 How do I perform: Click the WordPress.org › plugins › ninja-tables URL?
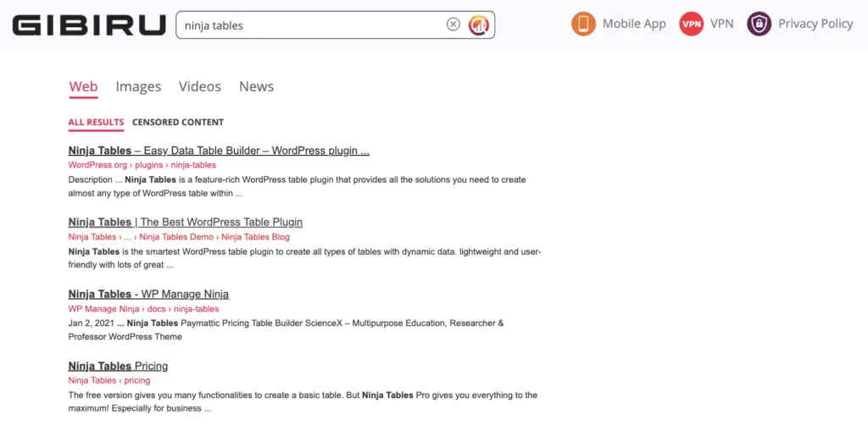(x=142, y=165)
